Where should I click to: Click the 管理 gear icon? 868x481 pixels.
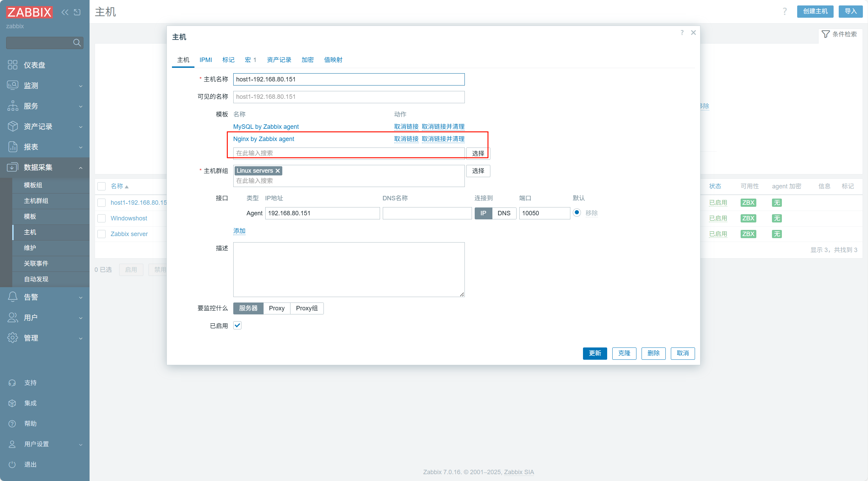[13, 338]
